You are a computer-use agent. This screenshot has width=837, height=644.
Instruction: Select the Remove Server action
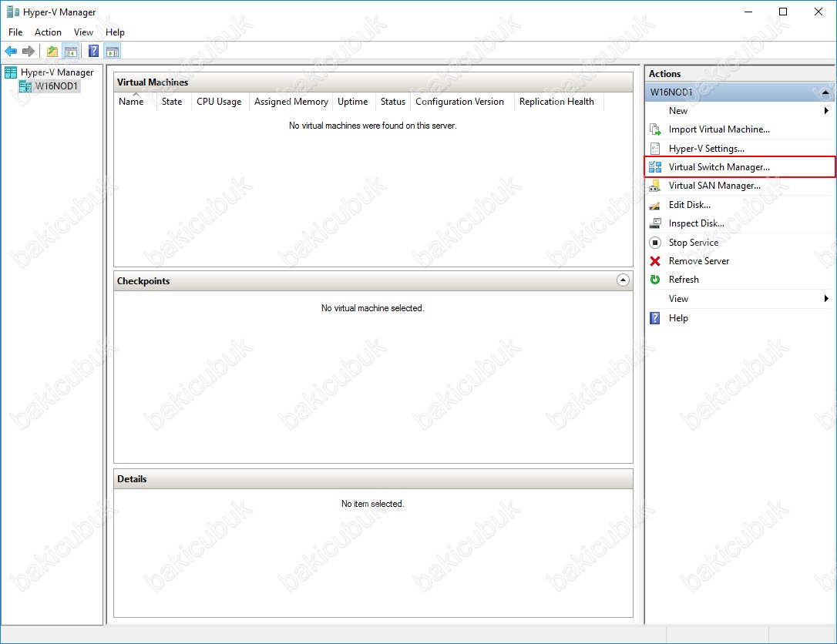[x=699, y=261]
